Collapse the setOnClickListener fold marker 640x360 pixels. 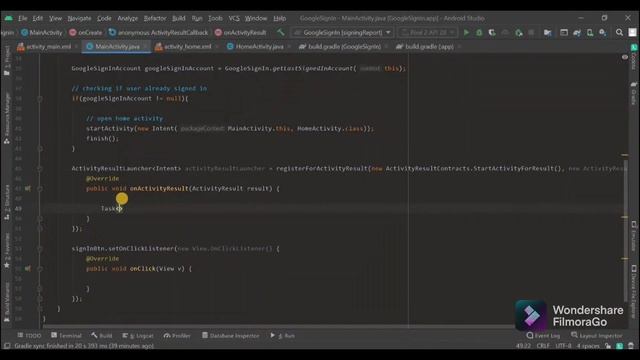tap(40, 249)
